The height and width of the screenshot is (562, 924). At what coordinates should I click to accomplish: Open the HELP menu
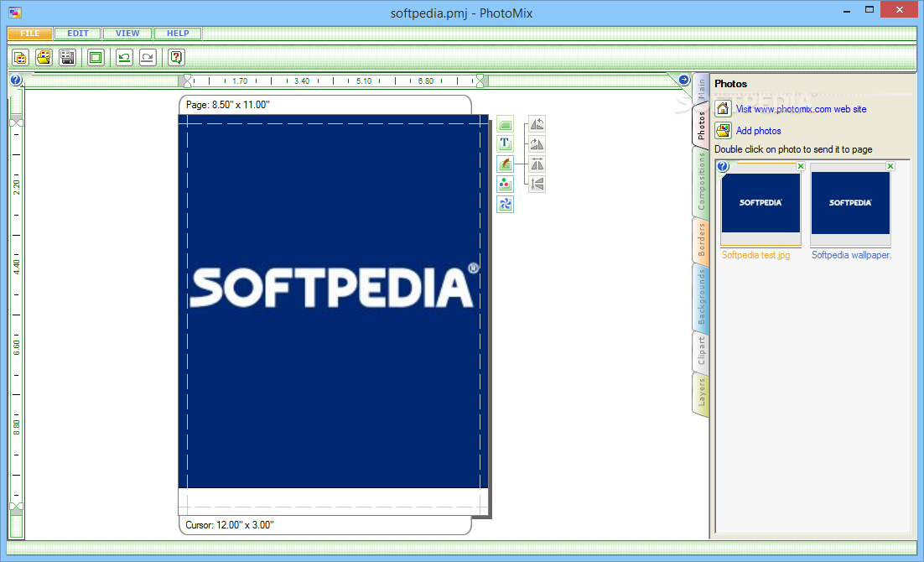[x=178, y=34]
